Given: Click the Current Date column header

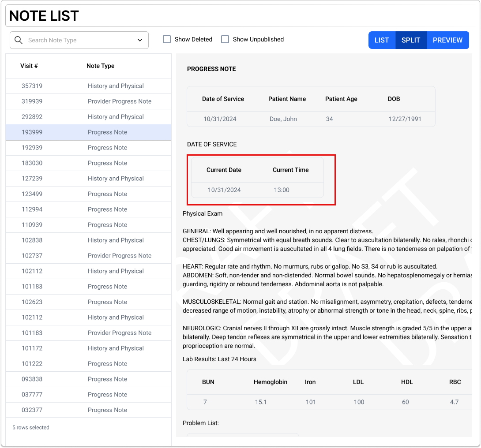Looking at the screenshot, I should pyautogui.click(x=224, y=170).
